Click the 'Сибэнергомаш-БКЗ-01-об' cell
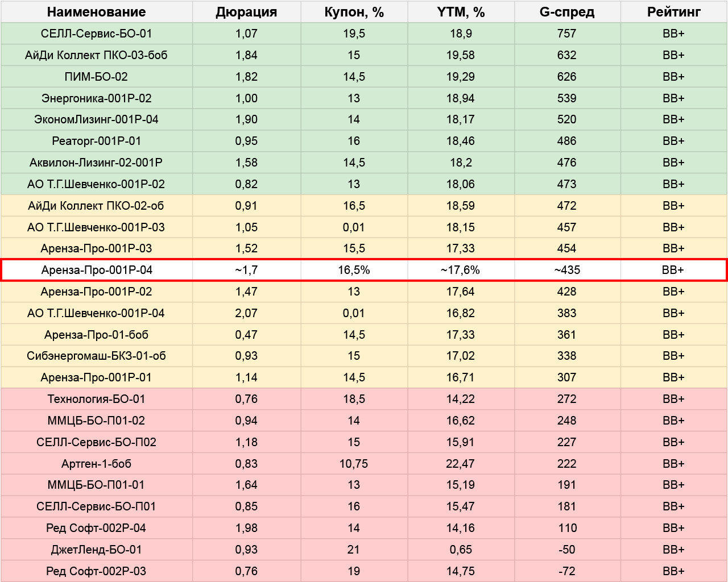Image resolution: width=728 pixels, height=582 pixels. coord(97,356)
